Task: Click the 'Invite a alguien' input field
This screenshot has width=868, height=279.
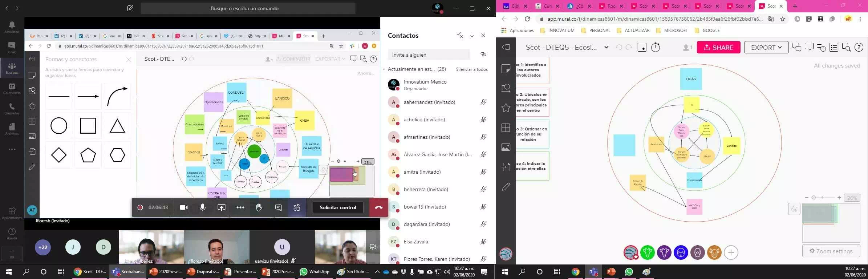Action: (429, 55)
